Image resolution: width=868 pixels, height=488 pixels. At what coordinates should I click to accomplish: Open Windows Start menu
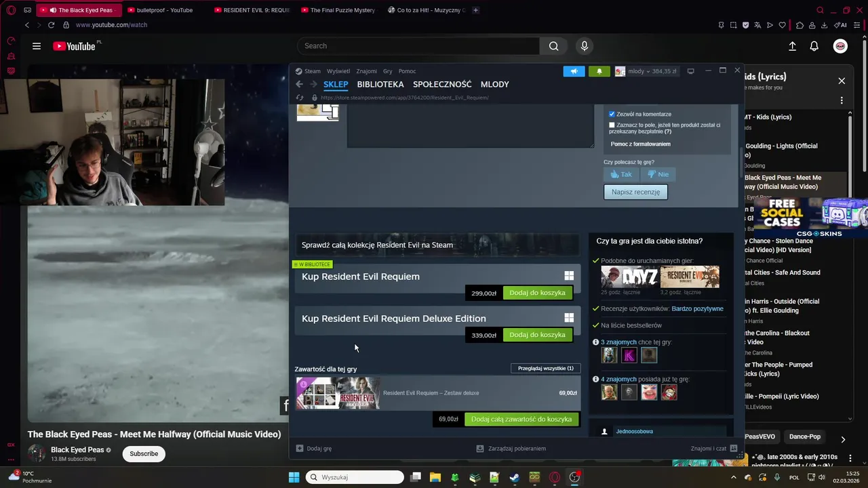click(294, 477)
